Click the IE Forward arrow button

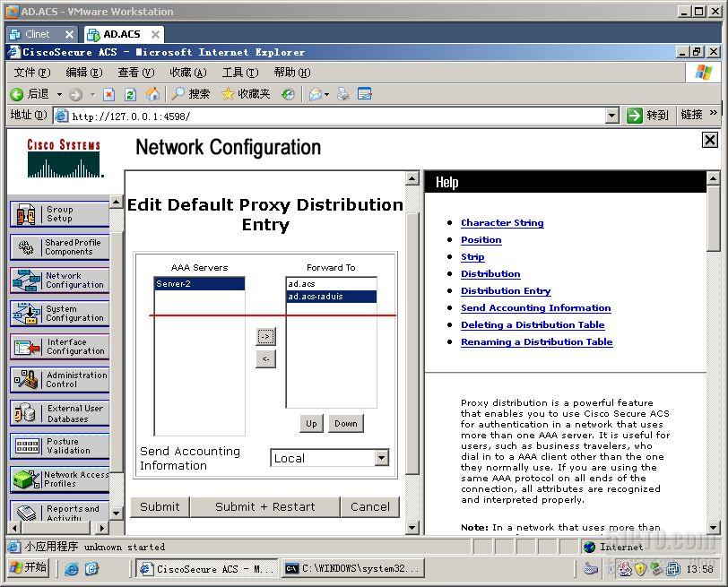[75, 95]
